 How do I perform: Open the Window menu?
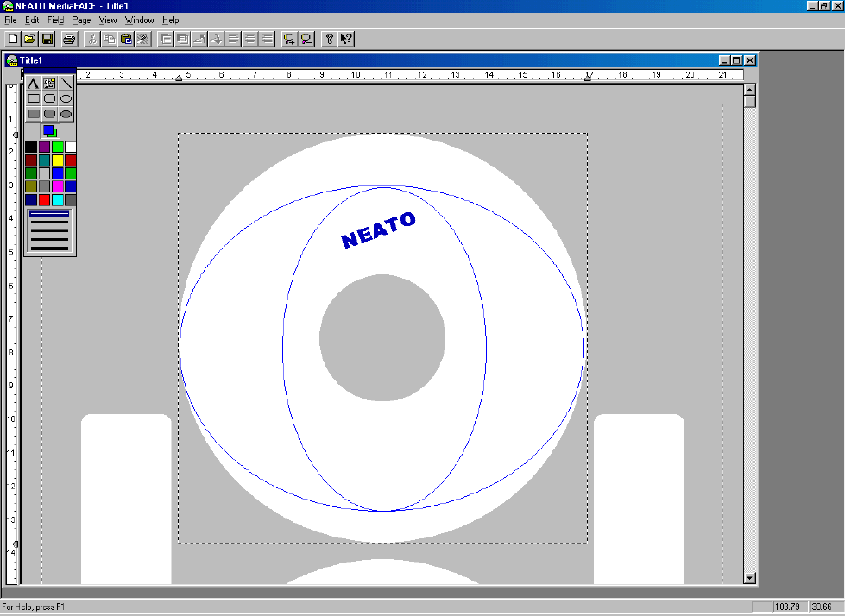coord(139,21)
